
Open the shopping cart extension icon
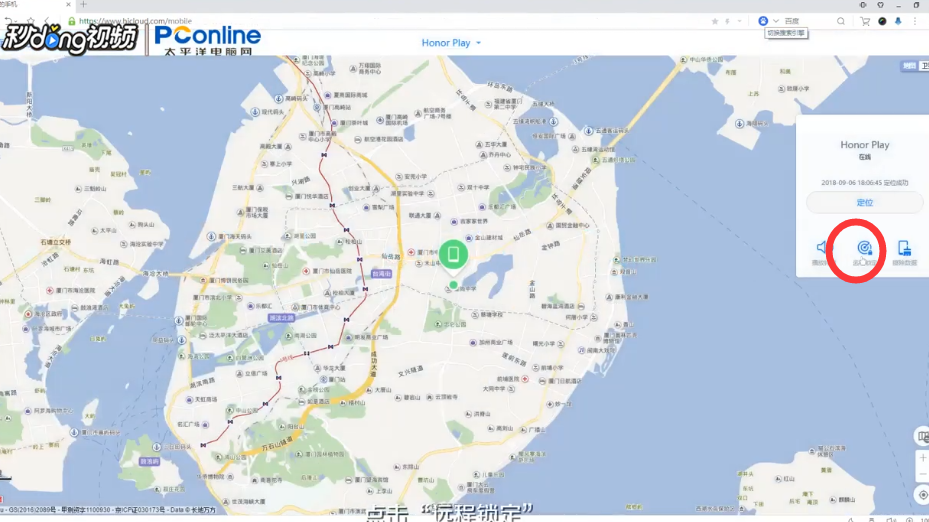pos(865,21)
